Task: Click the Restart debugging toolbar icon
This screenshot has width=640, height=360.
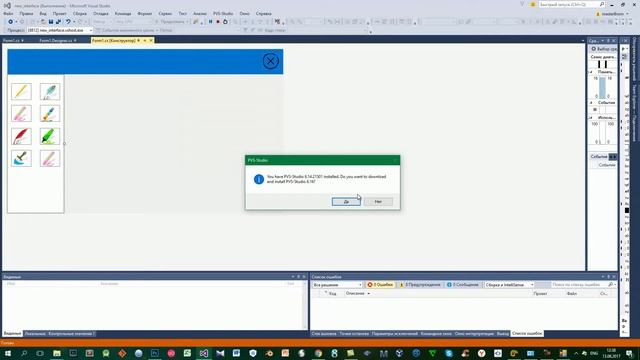Action: coord(225,22)
